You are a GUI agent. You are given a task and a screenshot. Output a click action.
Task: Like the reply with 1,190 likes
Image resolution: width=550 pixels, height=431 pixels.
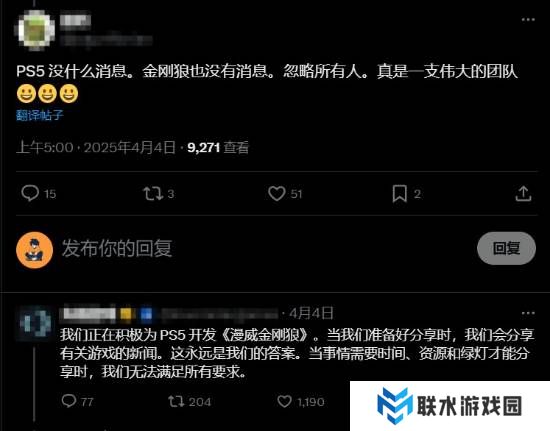tap(284, 401)
